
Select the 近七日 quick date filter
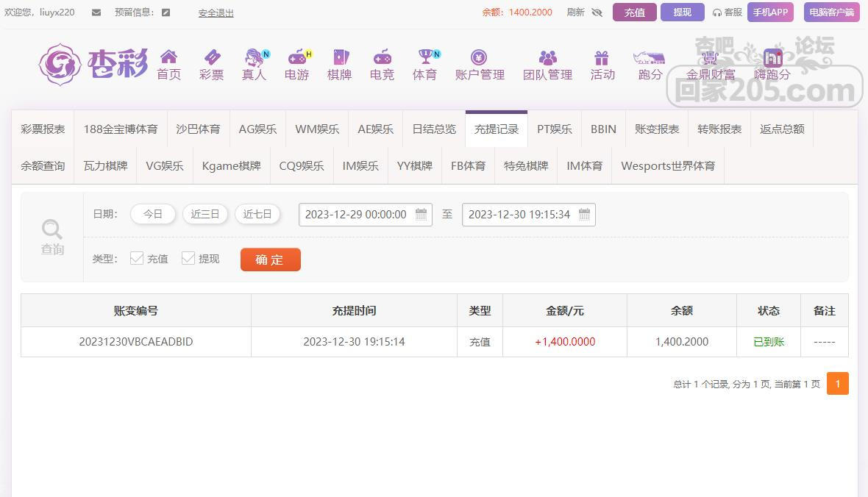pyautogui.click(x=257, y=214)
